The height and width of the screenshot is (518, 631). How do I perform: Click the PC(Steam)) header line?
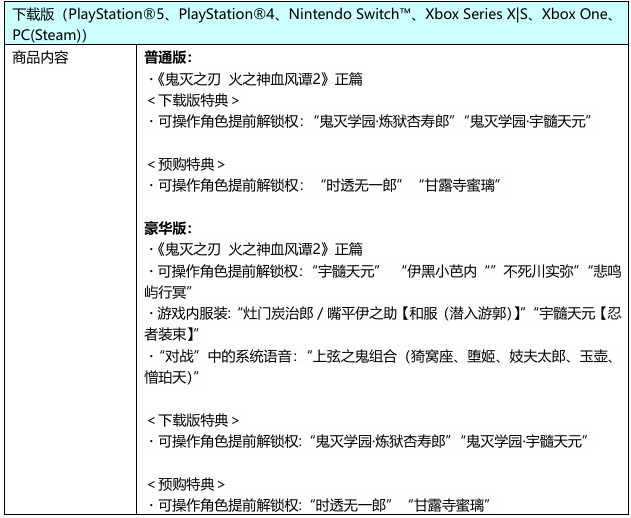coord(49,35)
